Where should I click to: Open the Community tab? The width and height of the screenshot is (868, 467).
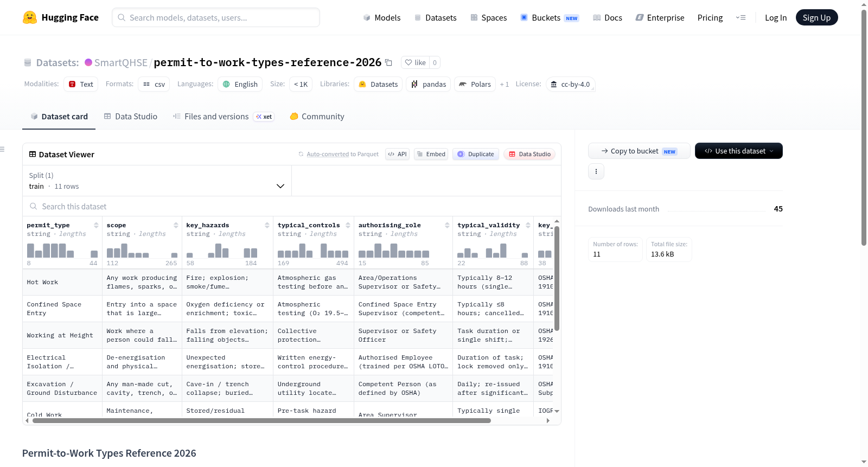317,116
